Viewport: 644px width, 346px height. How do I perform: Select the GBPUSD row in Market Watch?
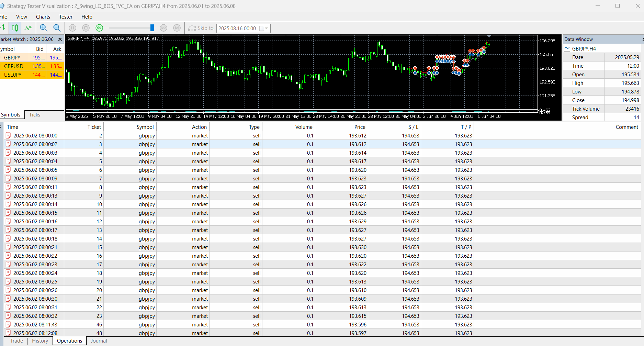[x=14, y=66]
